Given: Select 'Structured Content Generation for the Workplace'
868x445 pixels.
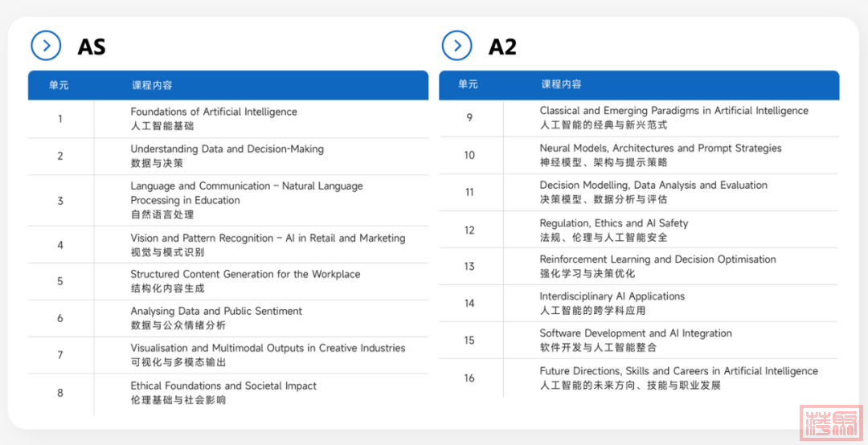Looking at the screenshot, I should click(x=245, y=274).
